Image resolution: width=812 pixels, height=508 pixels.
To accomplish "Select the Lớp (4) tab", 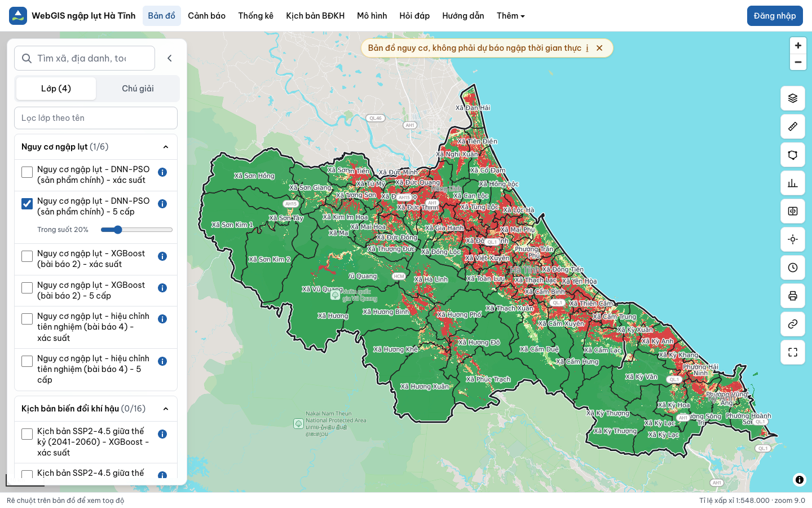I will point(56,89).
